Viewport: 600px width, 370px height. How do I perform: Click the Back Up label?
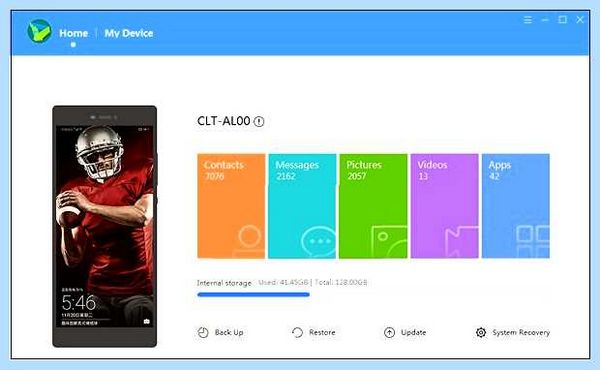229,332
